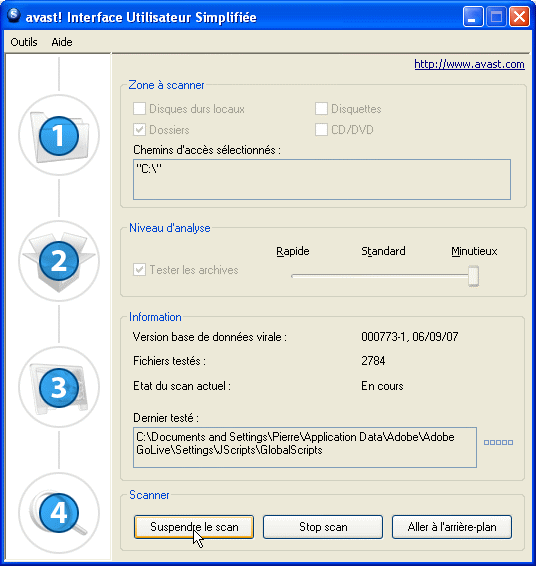Click the Dernier testé path box

(x=305, y=448)
